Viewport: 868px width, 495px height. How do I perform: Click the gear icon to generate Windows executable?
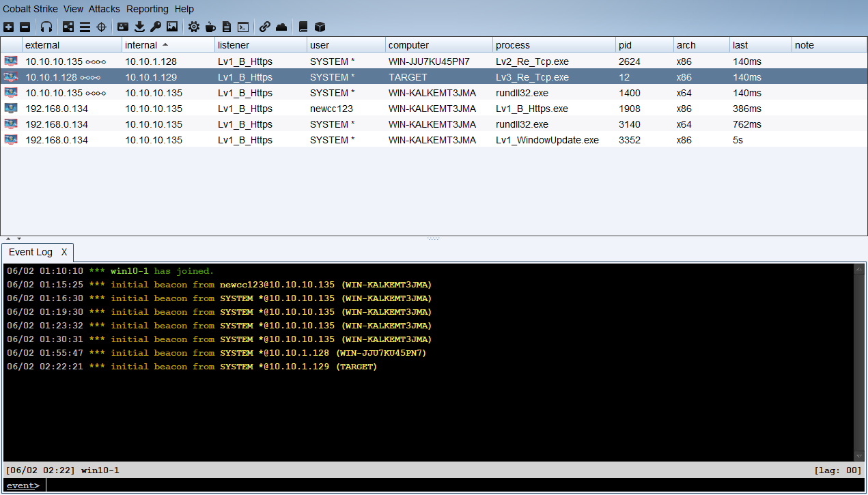[x=194, y=27]
